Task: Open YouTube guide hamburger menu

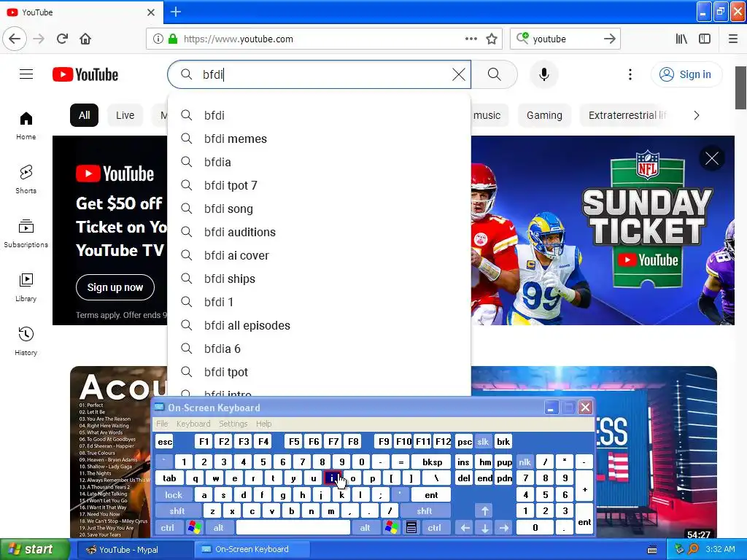Action: [26, 74]
